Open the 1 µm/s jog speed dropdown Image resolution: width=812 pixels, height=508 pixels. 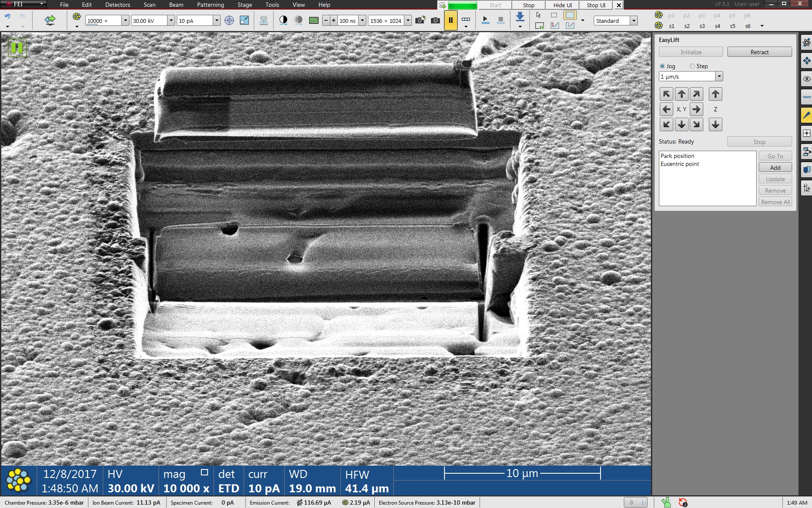[x=719, y=76]
